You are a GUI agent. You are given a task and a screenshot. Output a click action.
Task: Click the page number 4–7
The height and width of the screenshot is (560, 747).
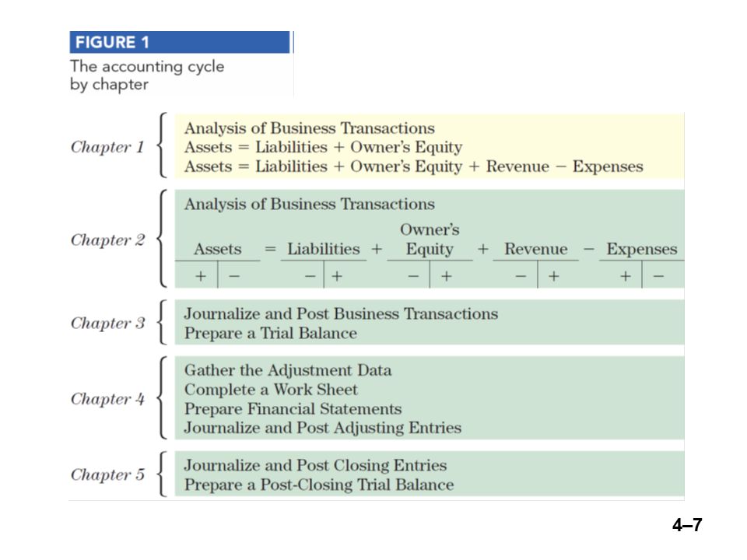click(x=687, y=525)
